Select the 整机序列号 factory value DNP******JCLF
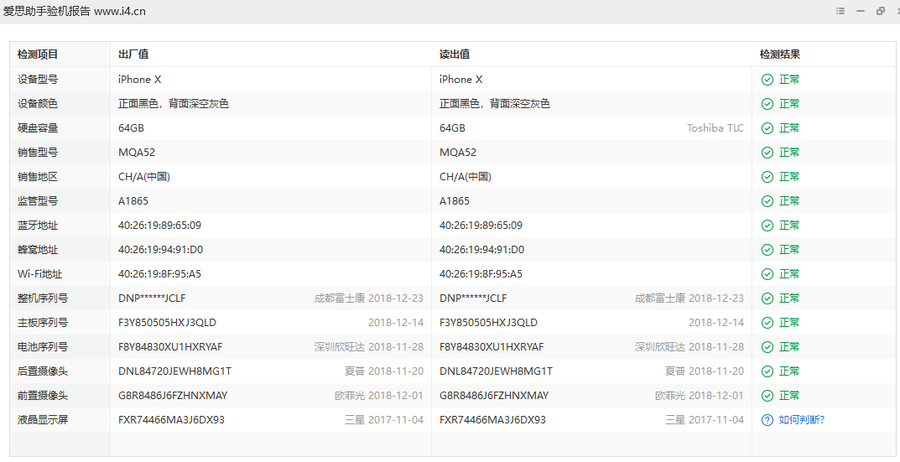The height and width of the screenshot is (462, 900). pos(152,298)
